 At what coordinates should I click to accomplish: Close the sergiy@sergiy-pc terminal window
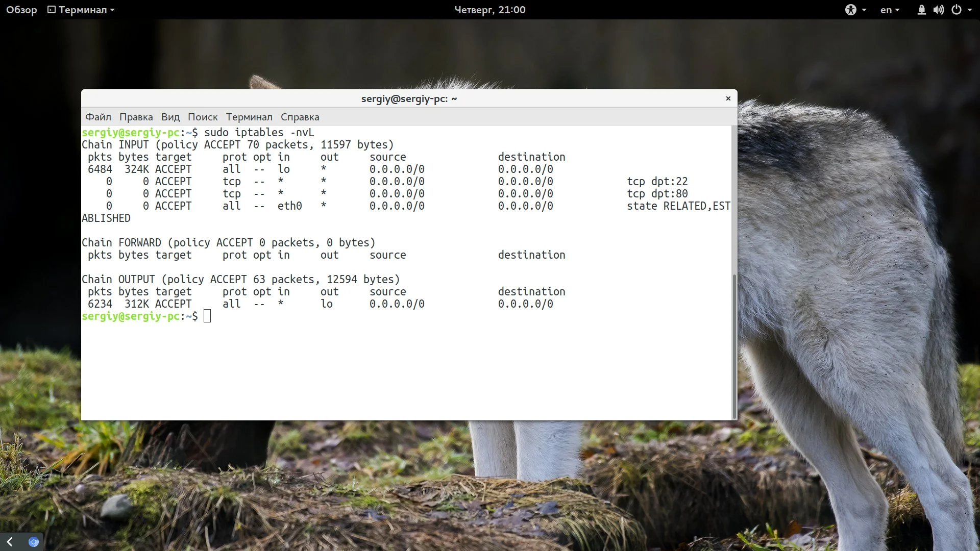728,98
